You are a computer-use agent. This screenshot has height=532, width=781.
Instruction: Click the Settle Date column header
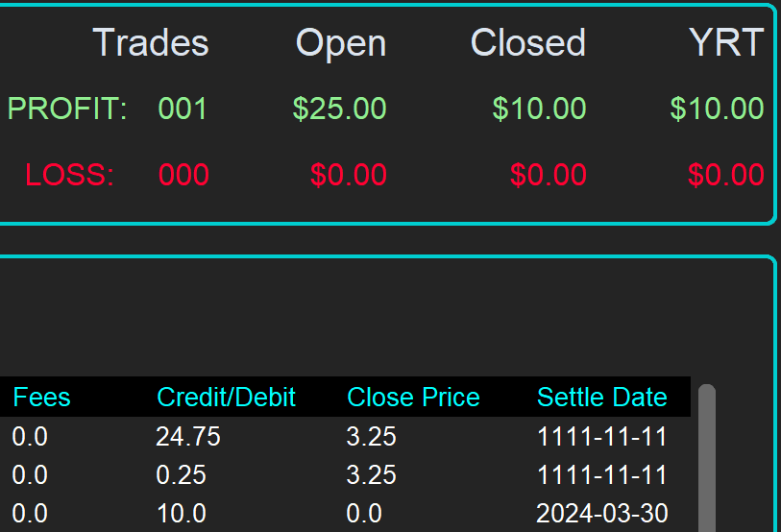[x=601, y=398]
